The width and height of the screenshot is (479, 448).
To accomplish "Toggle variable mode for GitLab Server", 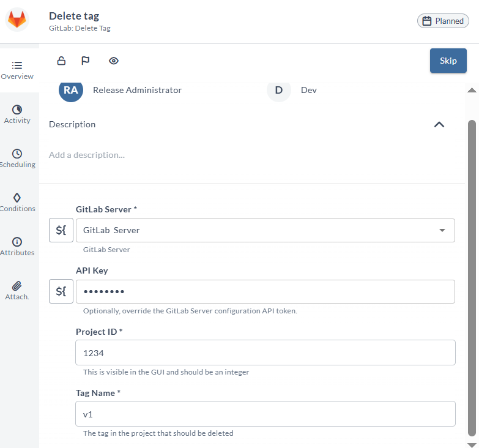I will (x=61, y=230).
